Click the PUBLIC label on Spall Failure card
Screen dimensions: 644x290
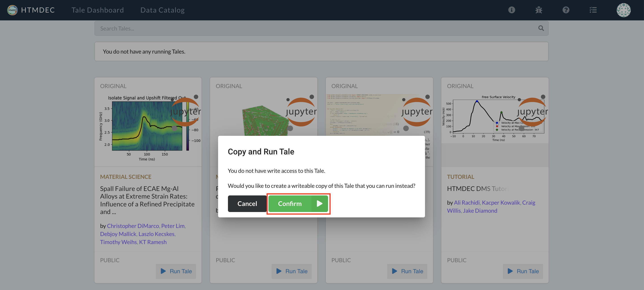point(110,260)
